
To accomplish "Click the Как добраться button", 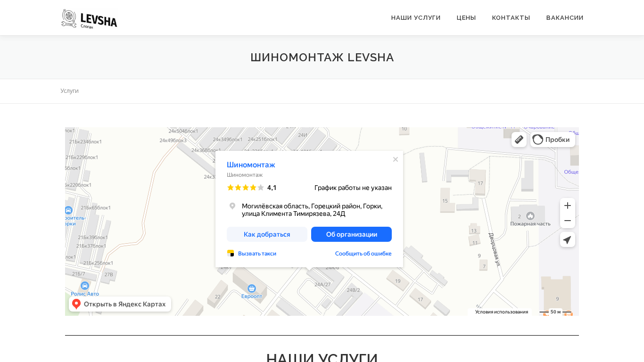I will (x=267, y=234).
